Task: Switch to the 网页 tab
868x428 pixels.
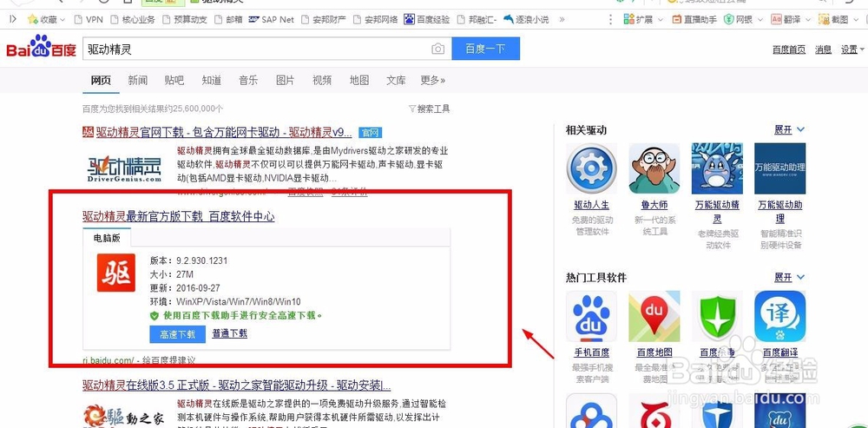Action: (101, 80)
